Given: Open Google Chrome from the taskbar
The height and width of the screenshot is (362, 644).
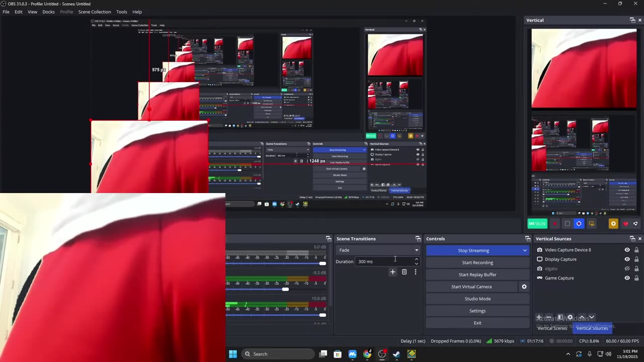Looking at the screenshot, I should tap(367, 354).
